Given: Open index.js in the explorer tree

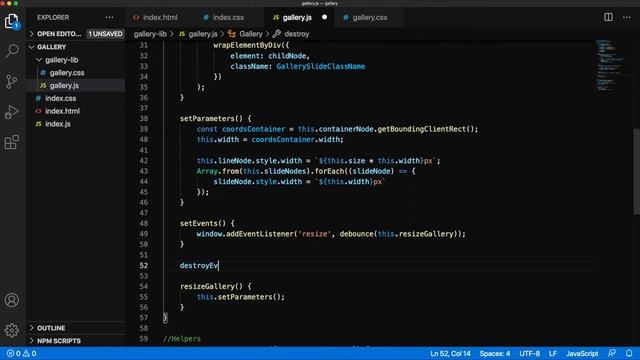Looking at the screenshot, I should [58, 124].
